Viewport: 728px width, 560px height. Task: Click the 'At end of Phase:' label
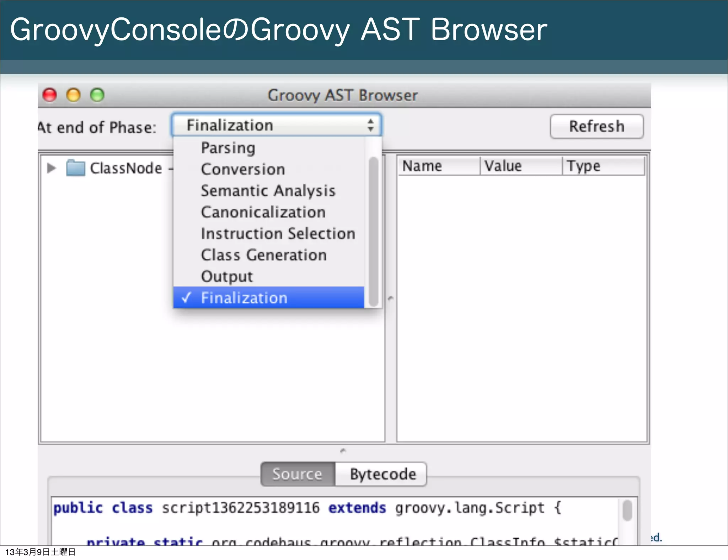97,127
